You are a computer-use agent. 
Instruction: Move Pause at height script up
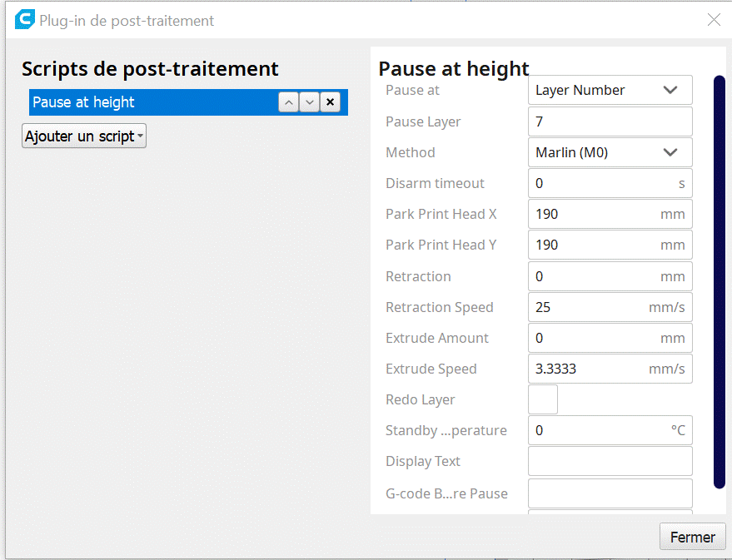click(288, 102)
